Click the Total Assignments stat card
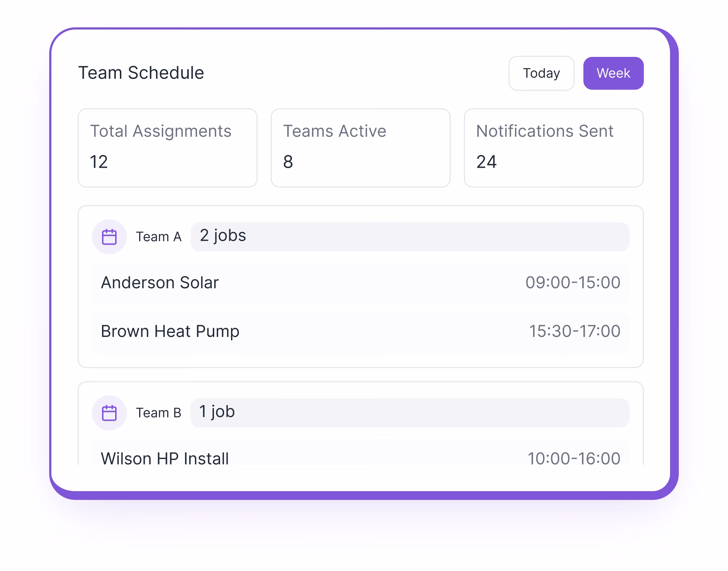This screenshot has height=571, width=728. (x=168, y=148)
